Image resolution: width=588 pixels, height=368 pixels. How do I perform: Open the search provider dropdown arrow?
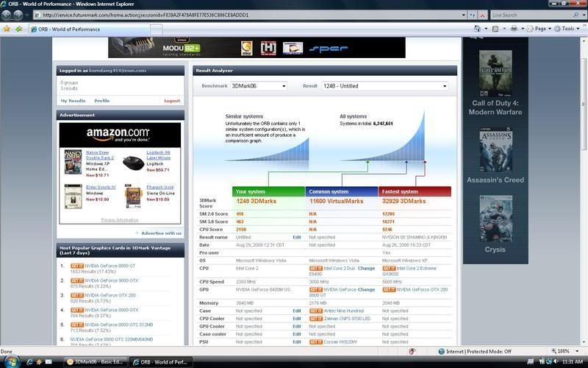[584, 15]
